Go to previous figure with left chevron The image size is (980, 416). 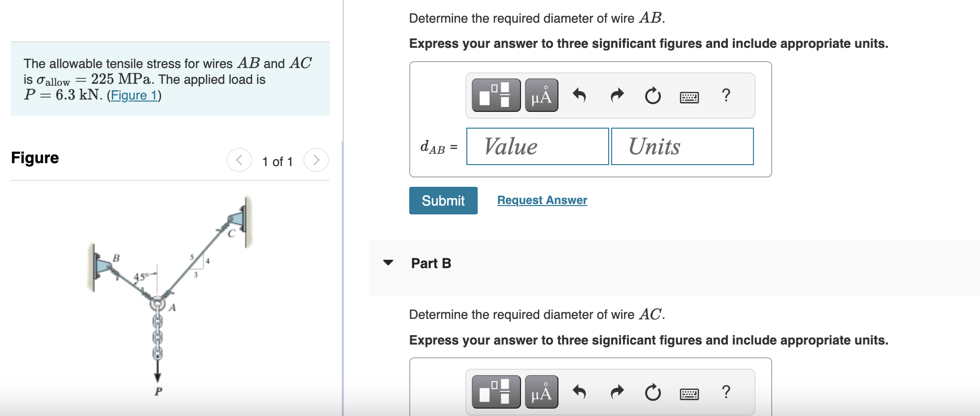pyautogui.click(x=239, y=160)
